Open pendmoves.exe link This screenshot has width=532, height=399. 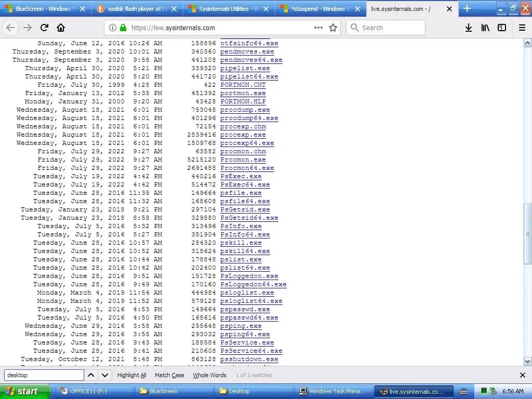tap(247, 51)
